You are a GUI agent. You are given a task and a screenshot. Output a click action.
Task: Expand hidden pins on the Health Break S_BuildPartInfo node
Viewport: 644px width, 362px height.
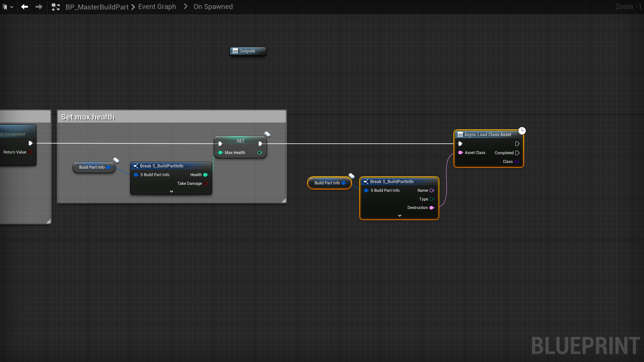[x=171, y=192]
